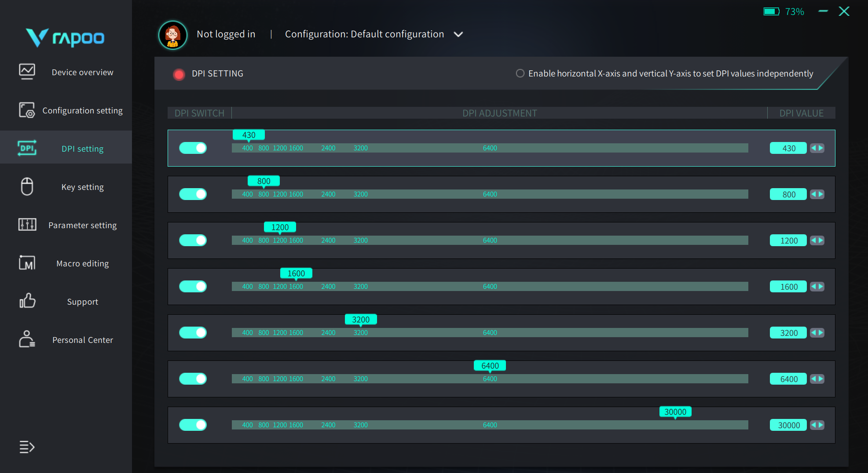Open Device overview page

click(82, 72)
